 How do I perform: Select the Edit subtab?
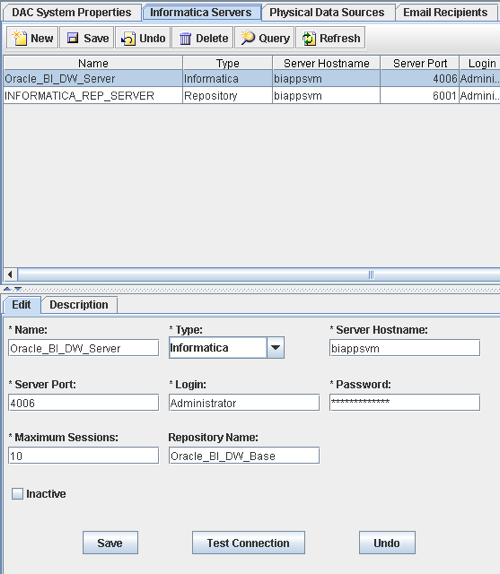[21, 305]
